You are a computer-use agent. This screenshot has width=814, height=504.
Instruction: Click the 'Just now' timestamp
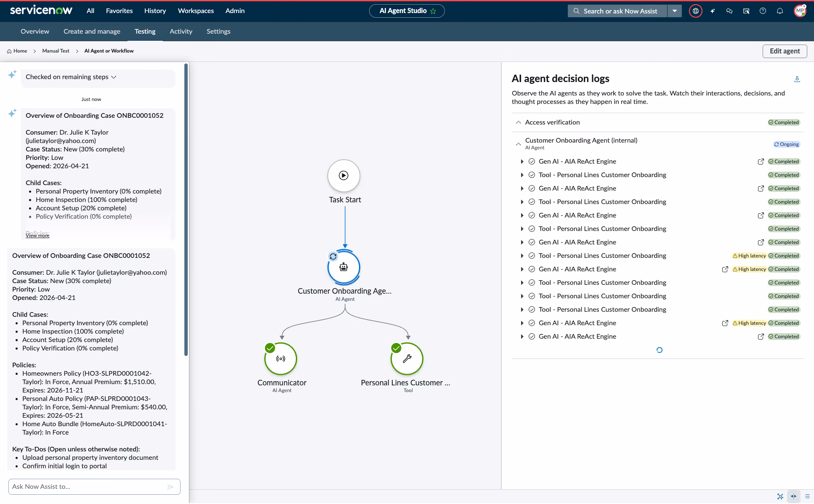(91, 100)
